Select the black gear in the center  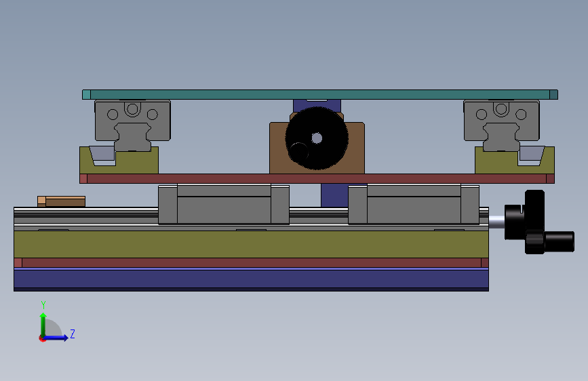click(317, 138)
